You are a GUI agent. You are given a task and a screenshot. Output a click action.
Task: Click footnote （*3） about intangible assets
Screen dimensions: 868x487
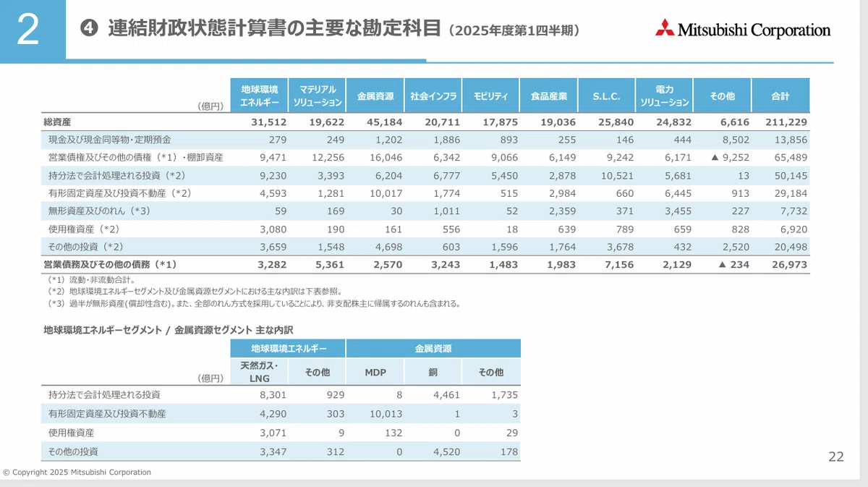point(253,304)
